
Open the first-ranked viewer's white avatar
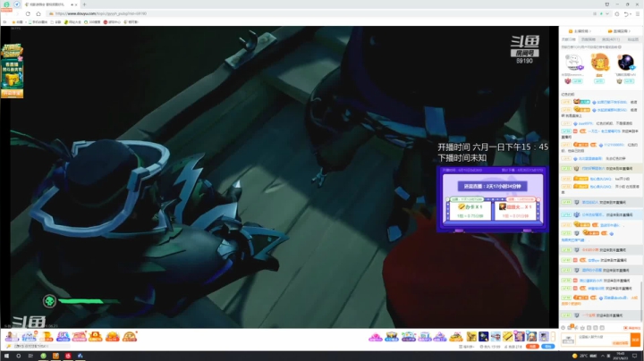click(x=573, y=63)
